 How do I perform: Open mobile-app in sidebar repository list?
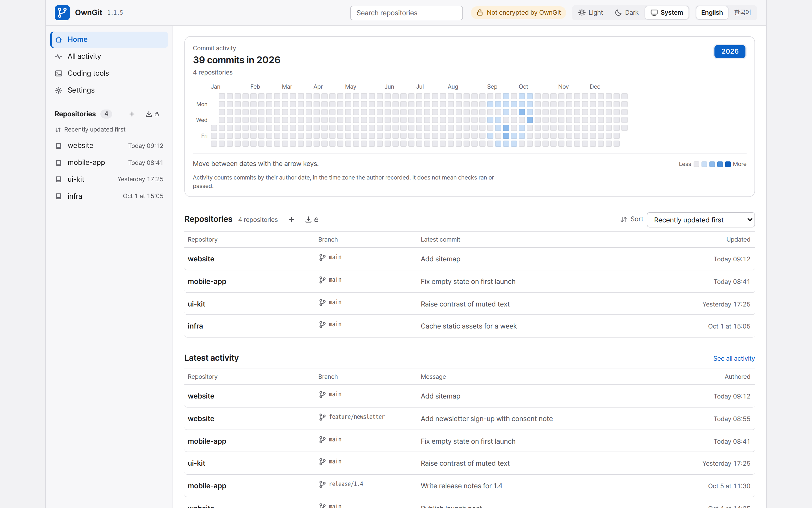pyautogui.click(x=109, y=163)
